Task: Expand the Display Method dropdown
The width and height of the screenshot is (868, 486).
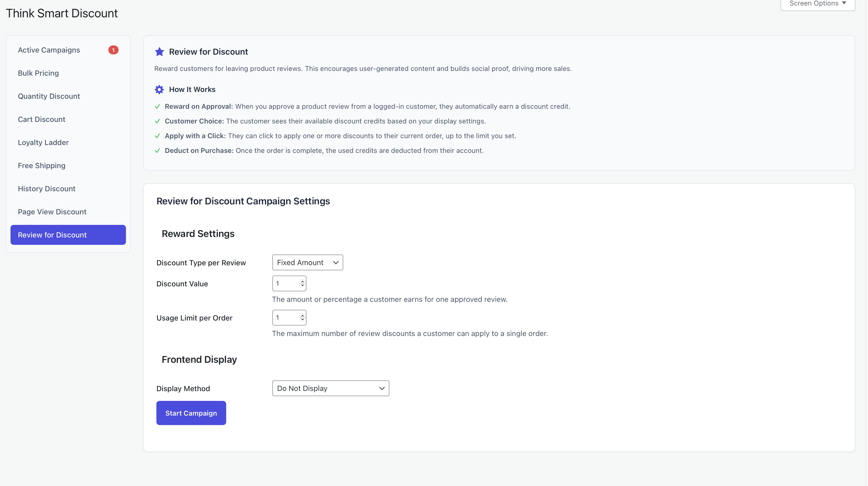Action: click(x=330, y=388)
